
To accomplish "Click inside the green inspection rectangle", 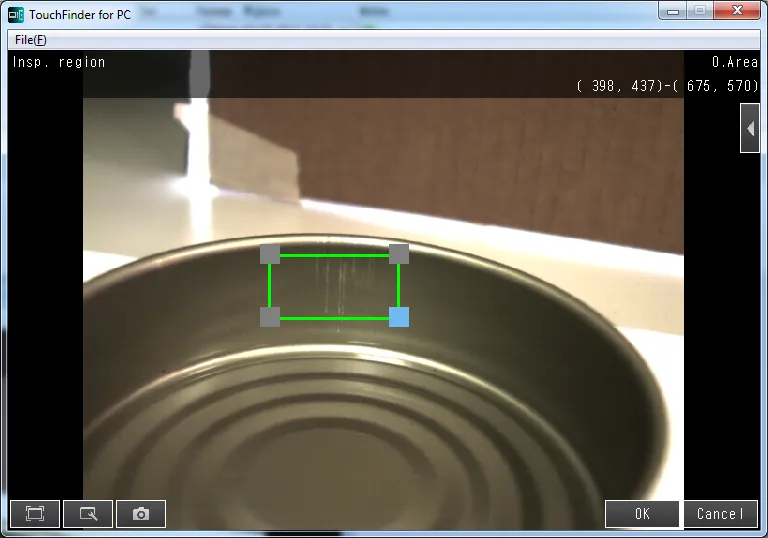I will [x=334, y=286].
